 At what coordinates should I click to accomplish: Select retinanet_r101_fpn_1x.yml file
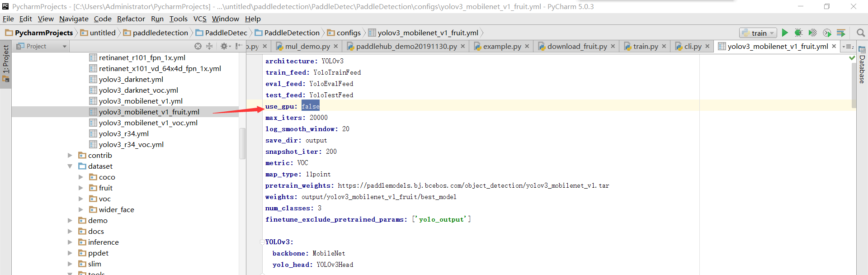[x=142, y=57]
